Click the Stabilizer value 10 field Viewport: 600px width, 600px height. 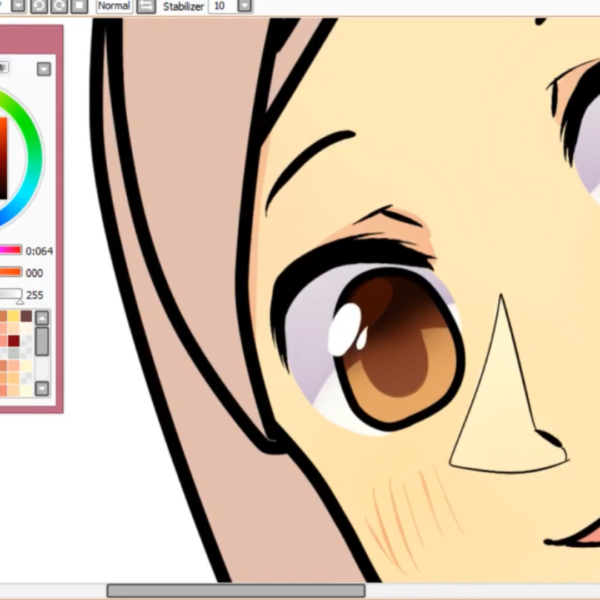tap(223, 6)
